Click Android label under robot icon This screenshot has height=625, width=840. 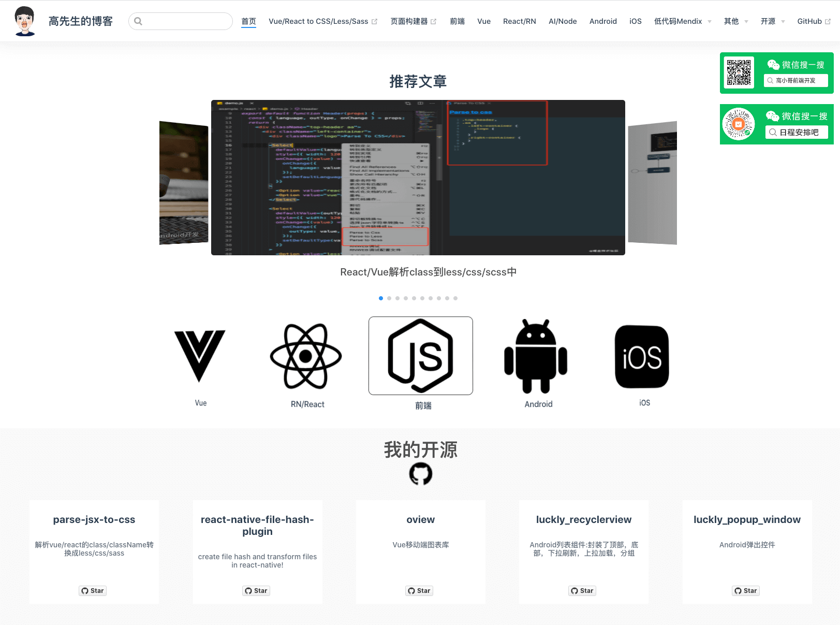538,404
